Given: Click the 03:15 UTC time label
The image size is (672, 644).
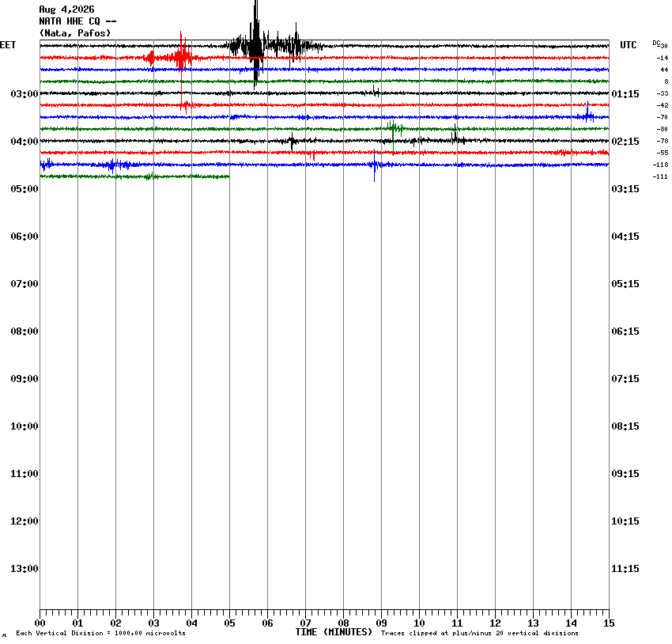Looking at the screenshot, I should click(625, 189).
